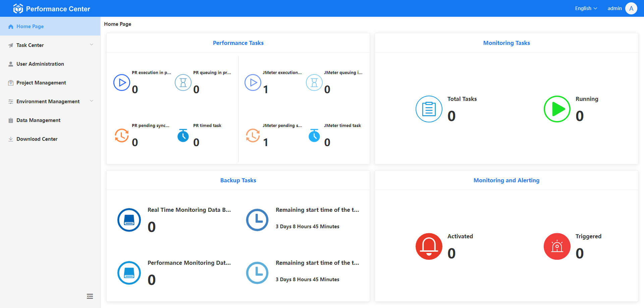644x308 pixels.
Task: Click the PR execution play icon
Action: tap(122, 82)
